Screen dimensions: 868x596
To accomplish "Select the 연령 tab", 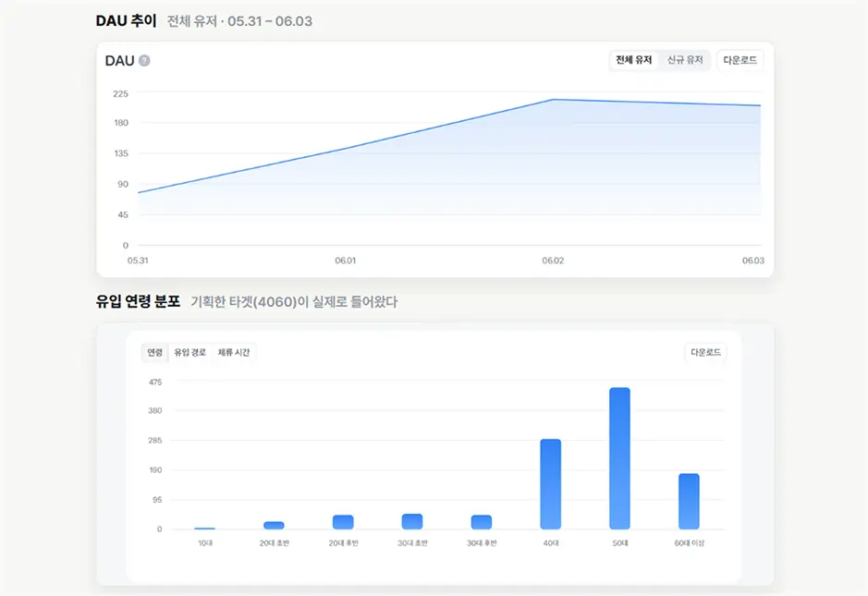I will click(155, 352).
